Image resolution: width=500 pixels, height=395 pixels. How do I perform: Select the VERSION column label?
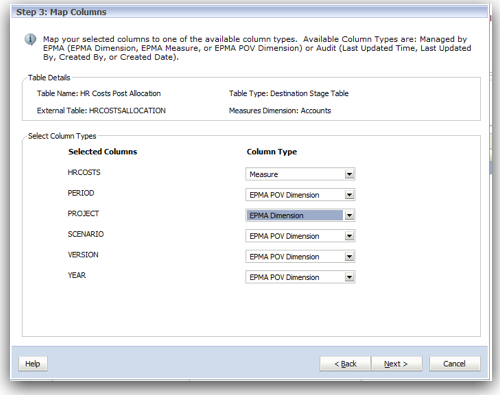point(83,255)
